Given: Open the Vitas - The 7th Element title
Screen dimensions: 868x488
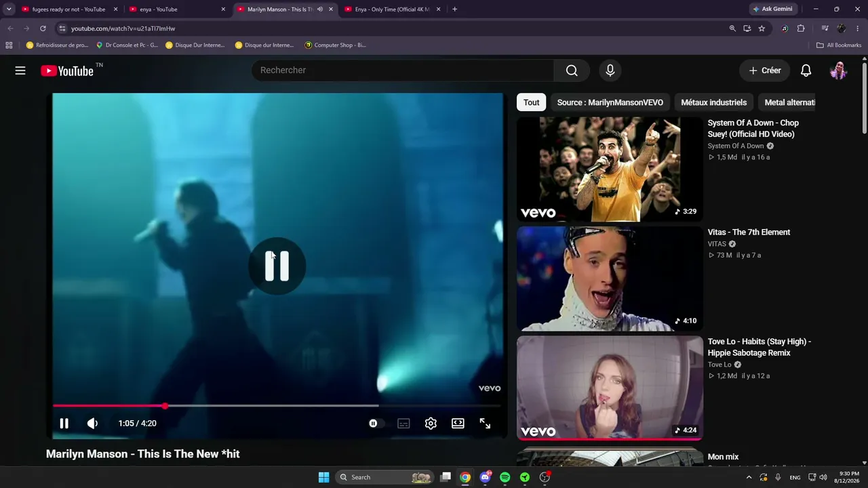Looking at the screenshot, I should (x=749, y=232).
